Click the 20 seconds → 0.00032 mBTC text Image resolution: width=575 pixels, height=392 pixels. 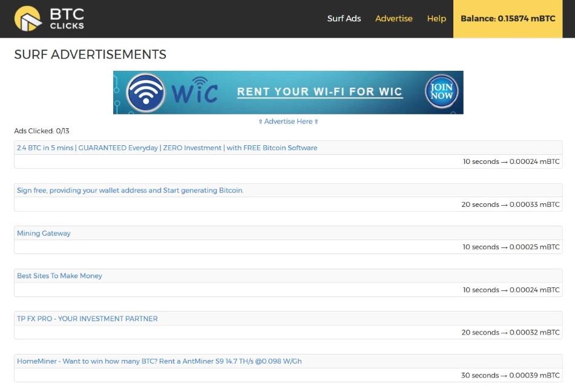(x=510, y=332)
